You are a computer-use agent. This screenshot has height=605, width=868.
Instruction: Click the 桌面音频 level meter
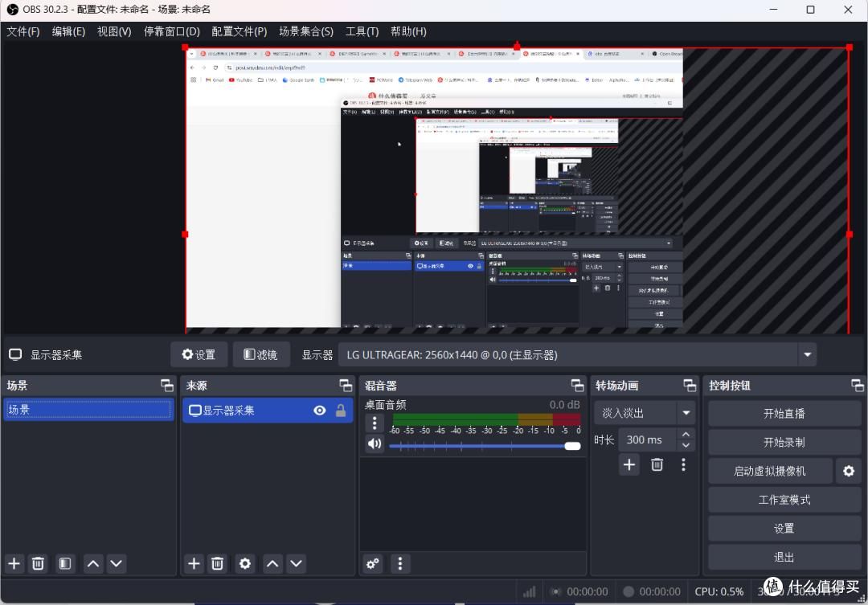tap(485, 419)
